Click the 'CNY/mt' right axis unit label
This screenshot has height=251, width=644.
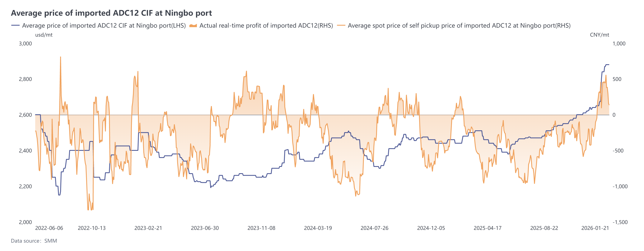[x=599, y=35]
